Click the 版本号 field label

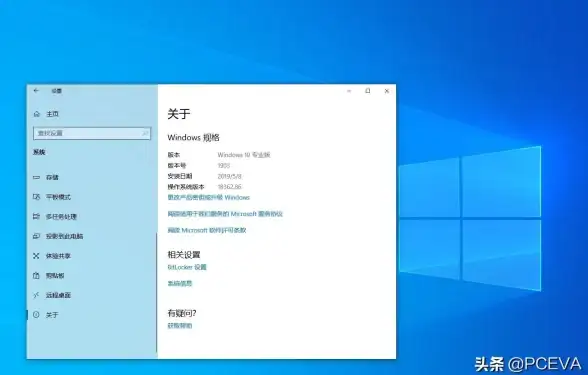tap(177, 165)
